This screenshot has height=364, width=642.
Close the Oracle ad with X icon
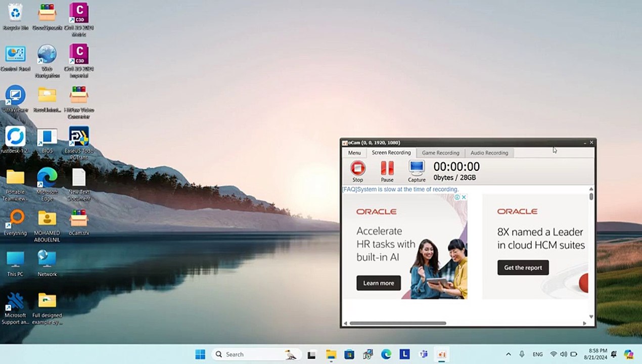click(464, 197)
